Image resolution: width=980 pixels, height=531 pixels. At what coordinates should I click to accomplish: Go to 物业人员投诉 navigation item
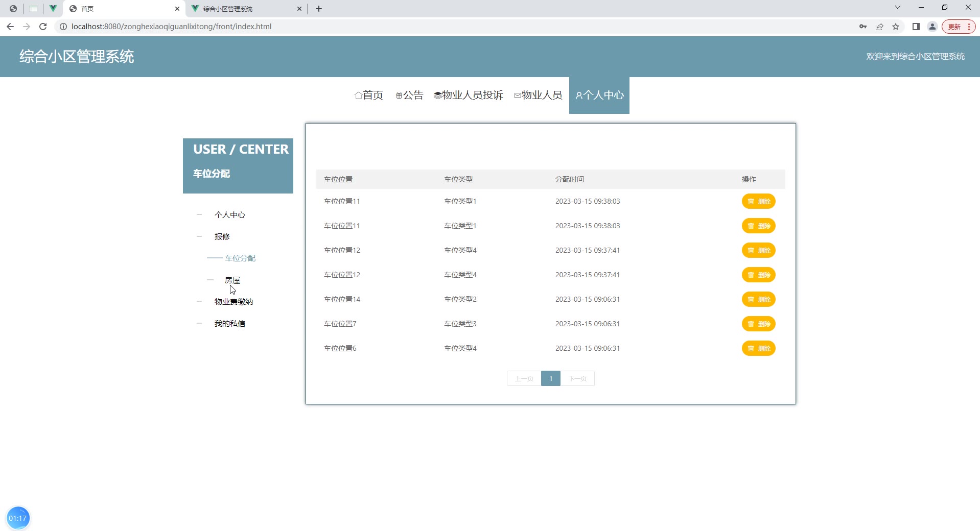[469, 95]
